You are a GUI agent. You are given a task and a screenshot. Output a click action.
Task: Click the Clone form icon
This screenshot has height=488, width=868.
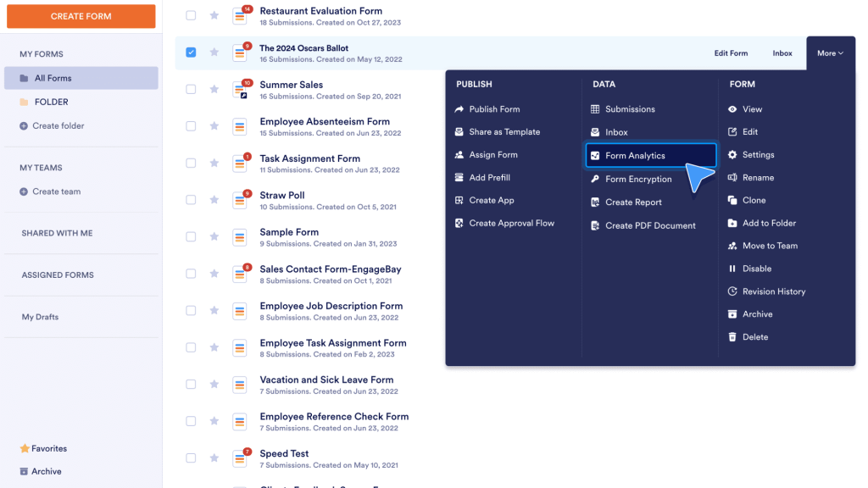click(732, 201)
